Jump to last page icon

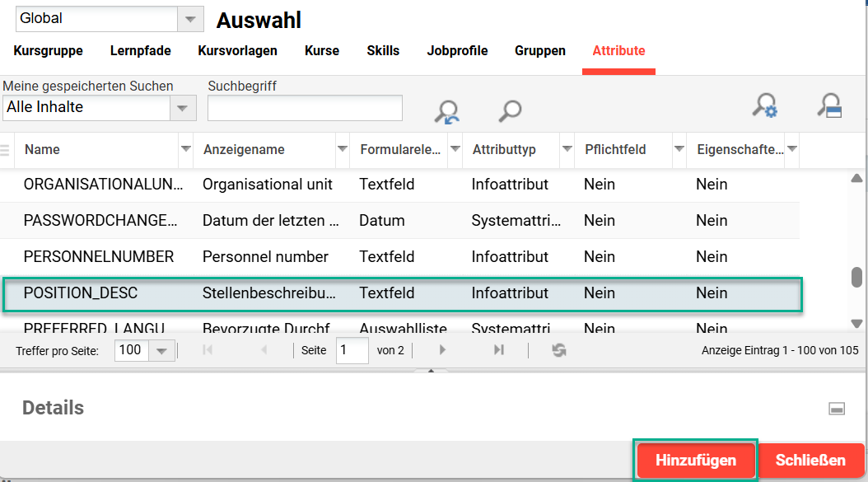point(497,349)
